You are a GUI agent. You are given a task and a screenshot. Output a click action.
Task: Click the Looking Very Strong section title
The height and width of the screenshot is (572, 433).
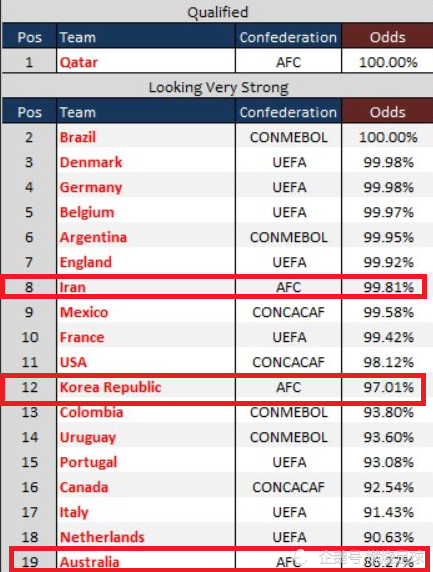click(218, 88)
